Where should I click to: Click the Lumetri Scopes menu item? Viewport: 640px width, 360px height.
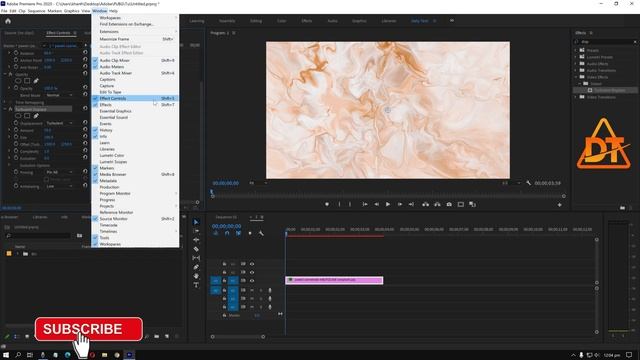click(135, 162)
